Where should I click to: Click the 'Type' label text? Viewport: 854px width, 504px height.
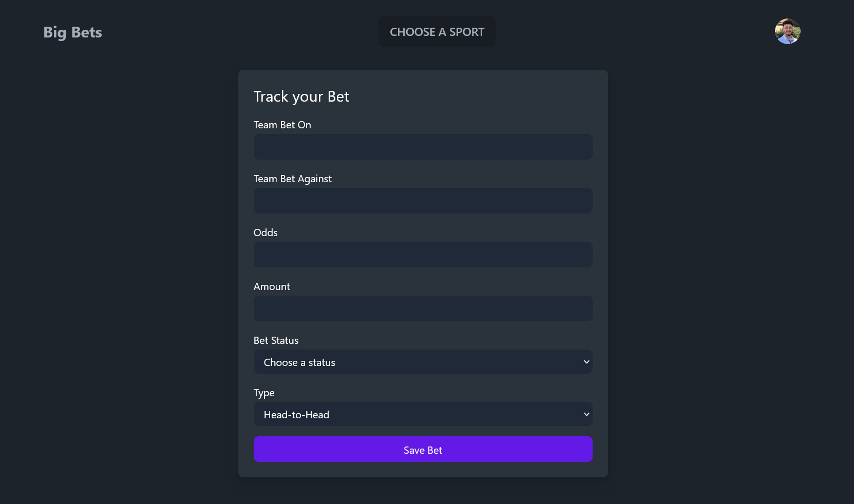click(x=264, y=393)
